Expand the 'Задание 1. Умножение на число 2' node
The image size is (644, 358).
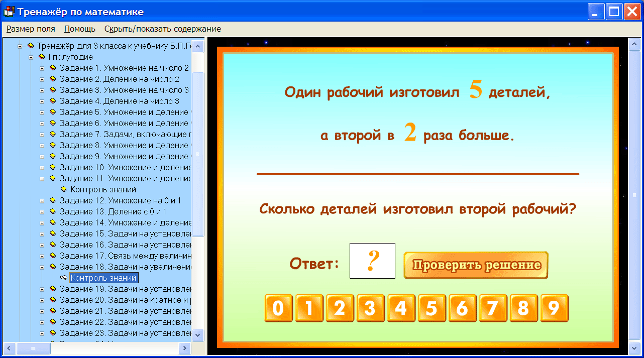pos(42,68)
